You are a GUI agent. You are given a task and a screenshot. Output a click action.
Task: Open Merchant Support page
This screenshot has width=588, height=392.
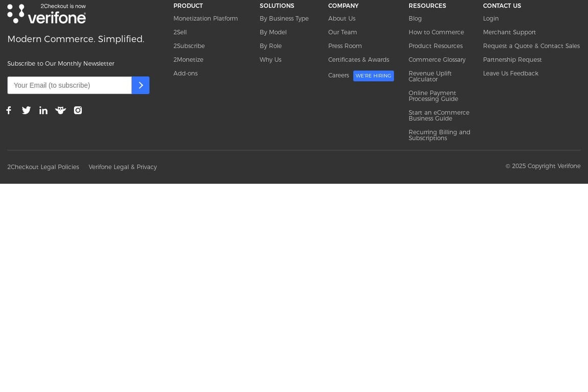click(509, 32)
